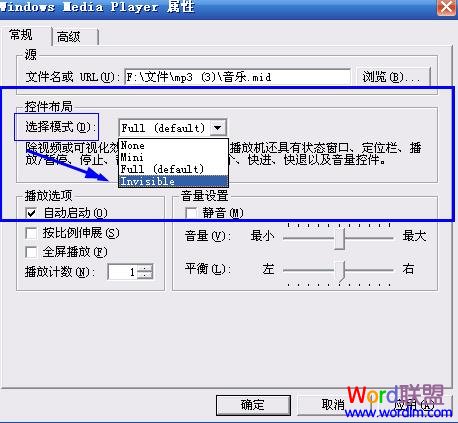Choose None from the mode list
Screen dimensions: 458x423
[x=173, y=145]
